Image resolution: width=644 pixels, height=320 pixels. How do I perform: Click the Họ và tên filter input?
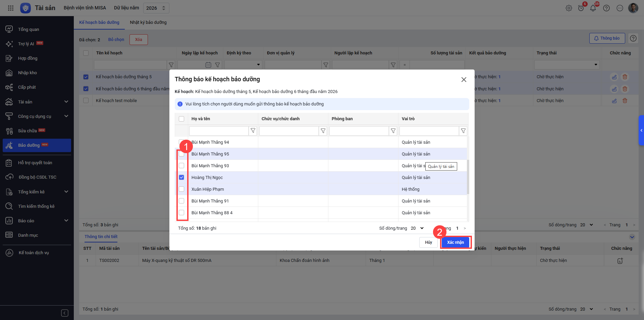(x=219, y=131)
